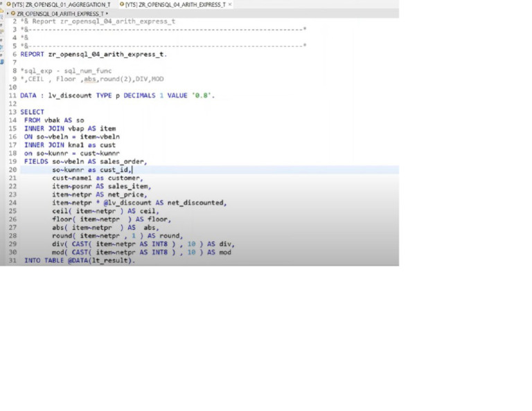
Task: Click the FIELDS keyword on line 19
Action: [x=36, y=162]
